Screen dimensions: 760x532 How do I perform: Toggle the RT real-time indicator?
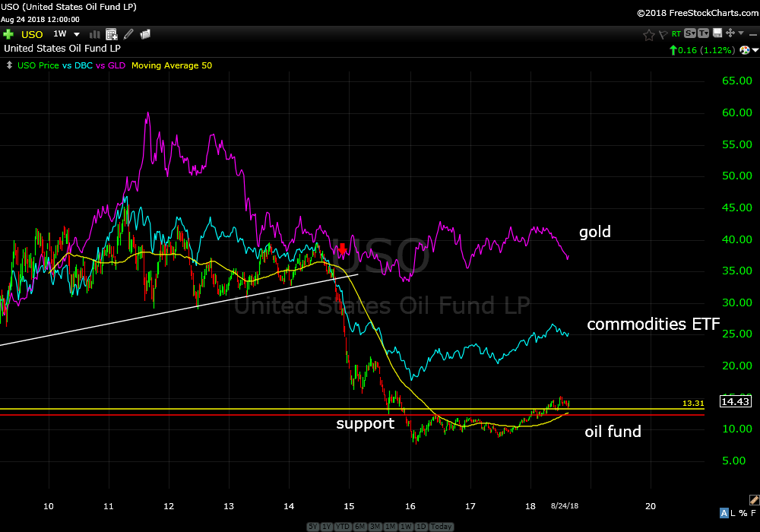click(675, 34)
